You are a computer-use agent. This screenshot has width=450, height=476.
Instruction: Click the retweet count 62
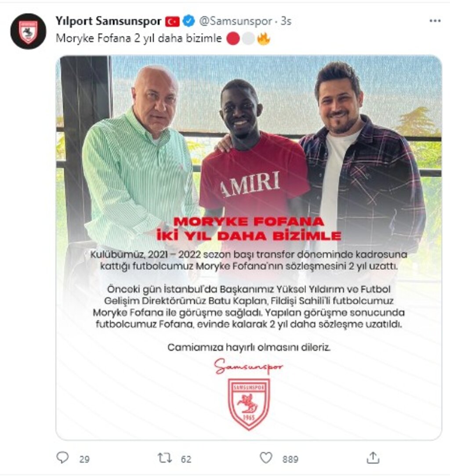[x=186, y=459]
